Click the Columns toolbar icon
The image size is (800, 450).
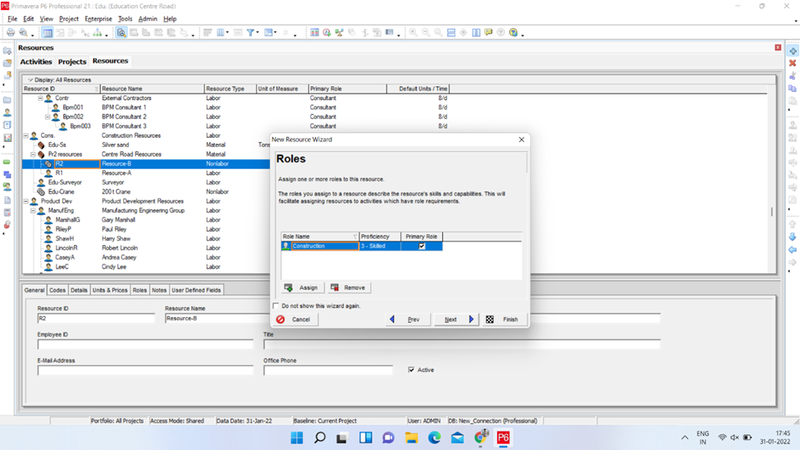(x=220, y=33)
